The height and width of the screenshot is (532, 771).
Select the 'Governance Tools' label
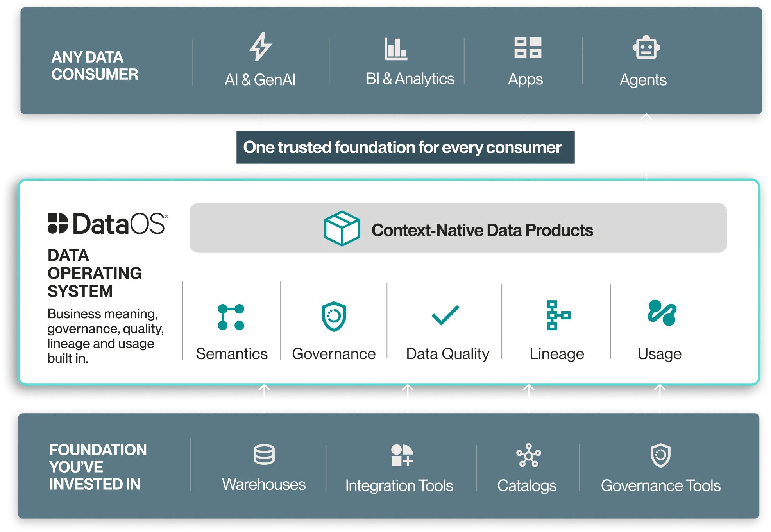tap(660, 485)
